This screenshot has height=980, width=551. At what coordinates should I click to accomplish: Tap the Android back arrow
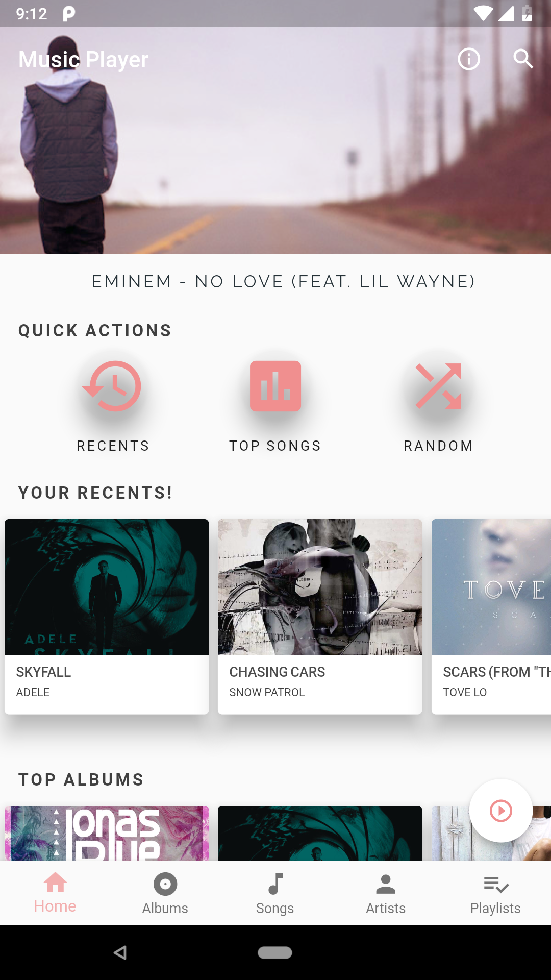120,952
